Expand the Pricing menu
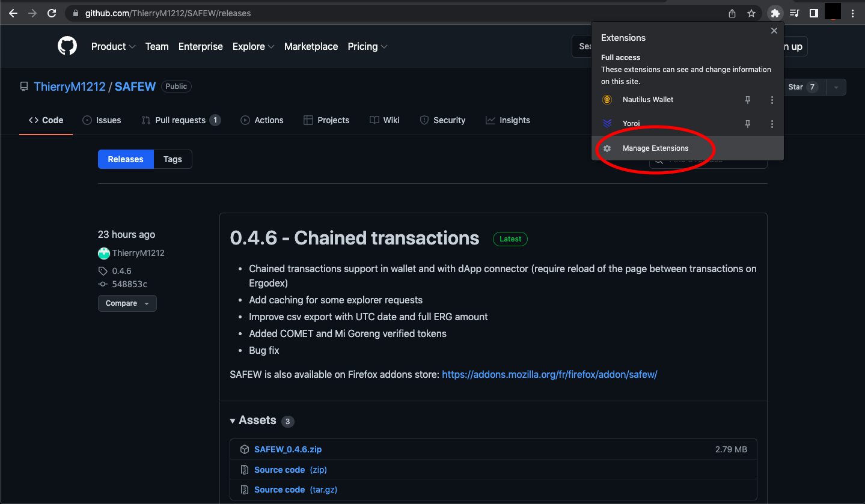The height and width of the screenshot is (504, 865). pyautogui.click(x=367, y=46)
